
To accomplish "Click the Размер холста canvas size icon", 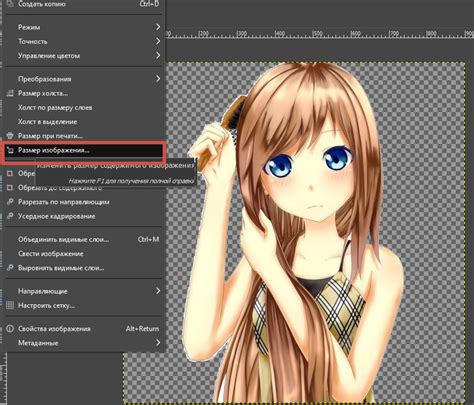I will point(10,93).
